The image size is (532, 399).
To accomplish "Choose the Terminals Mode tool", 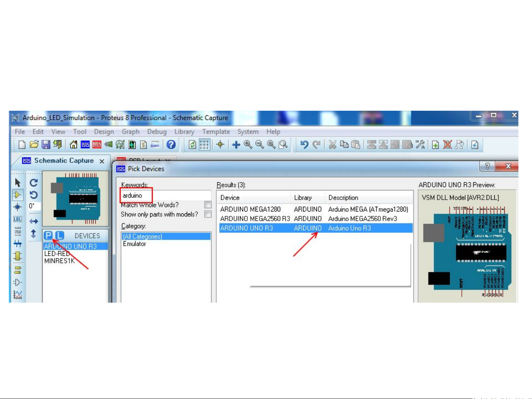I will tap(17, 270).
